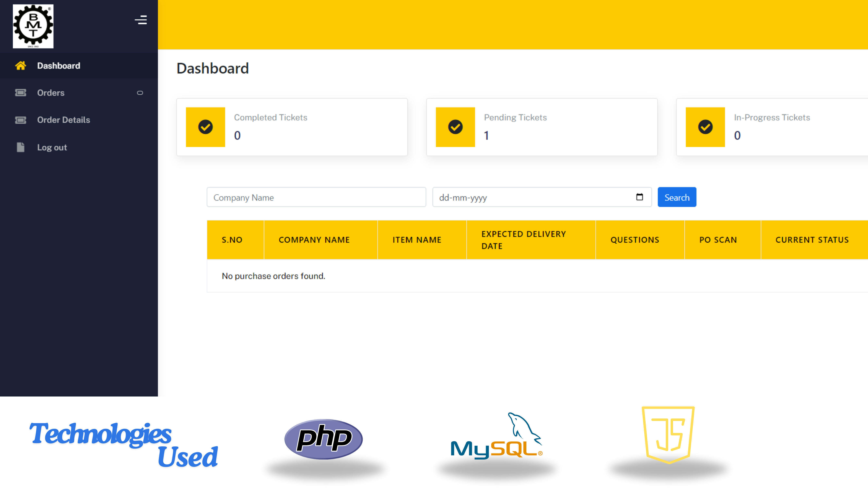Click the Log out link

(x=52, y=147)
